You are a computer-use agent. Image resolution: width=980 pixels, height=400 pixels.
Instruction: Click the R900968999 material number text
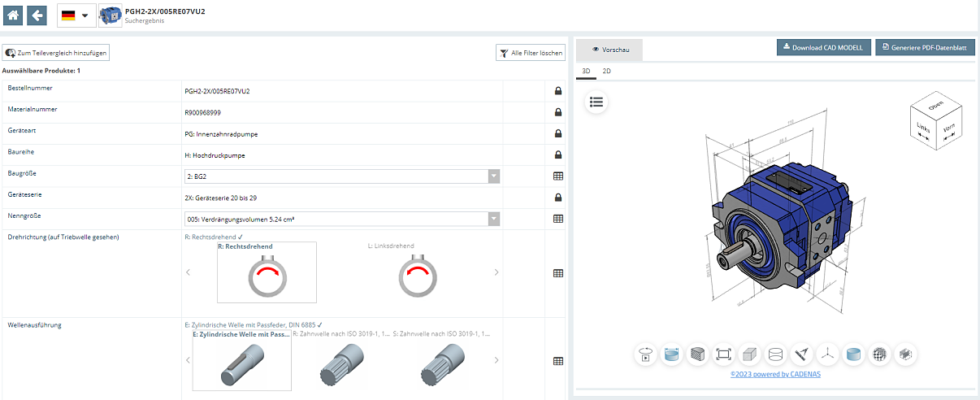click(203, 112)
